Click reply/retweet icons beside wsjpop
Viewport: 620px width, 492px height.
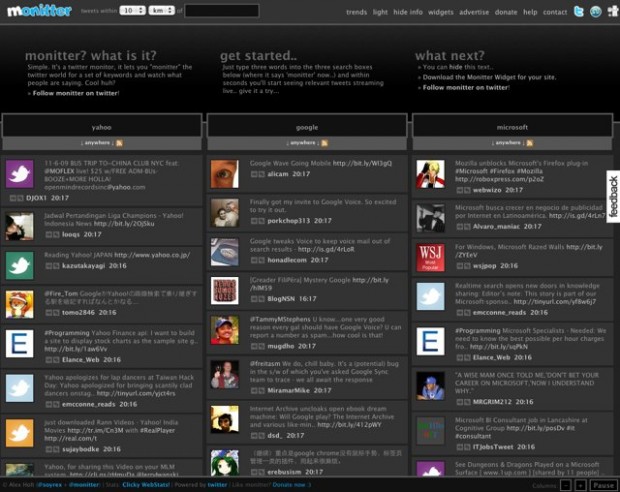coord(463,266)
